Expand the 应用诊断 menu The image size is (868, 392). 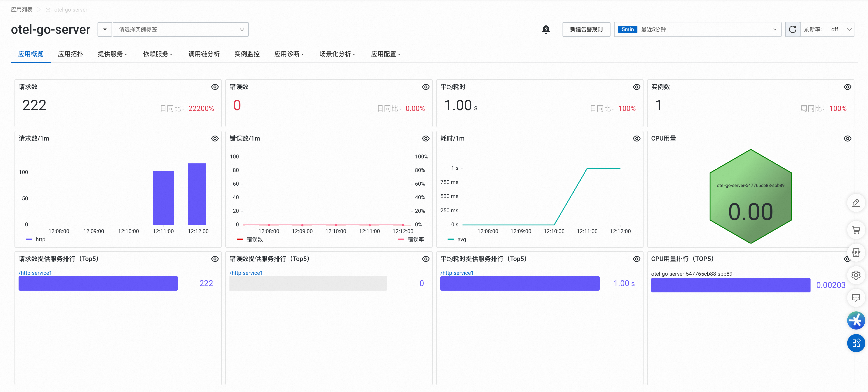(x=289, y=54)
